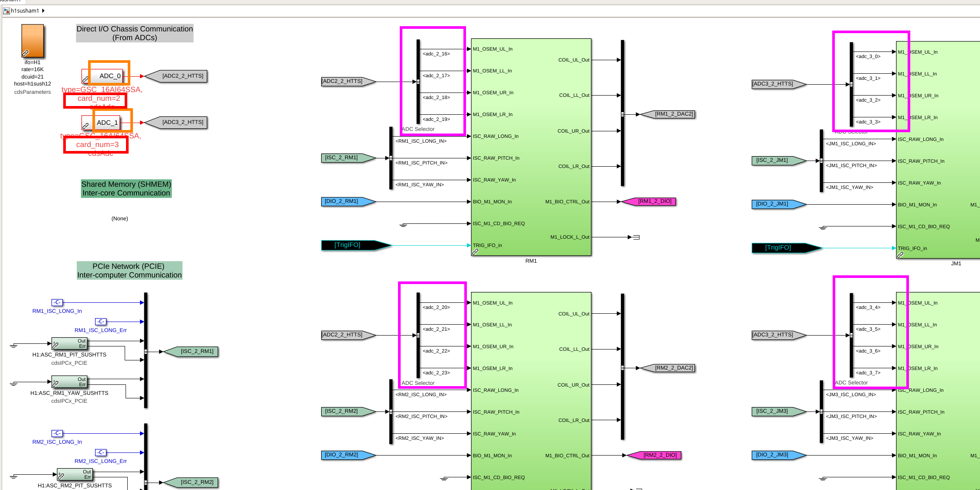Expand the h1susham1 breadcrumb arrow
The width and height of the screenshot is (980, 490).
point(43,10)
